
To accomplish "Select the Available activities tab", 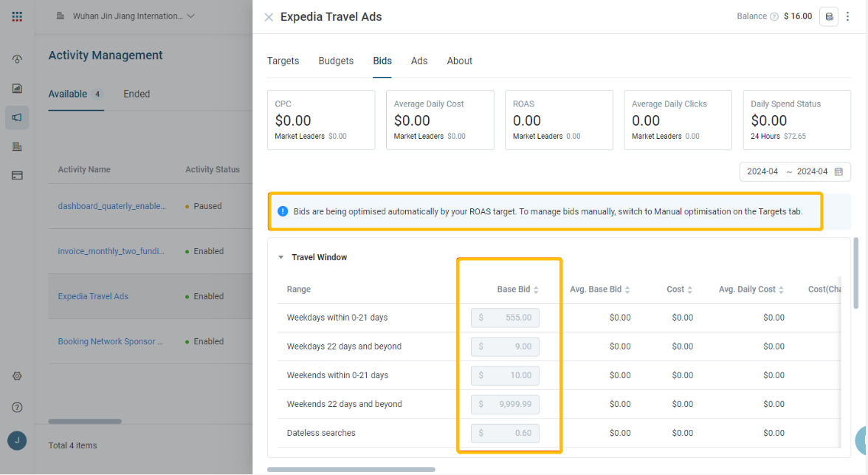I will [x=76, y=95].
